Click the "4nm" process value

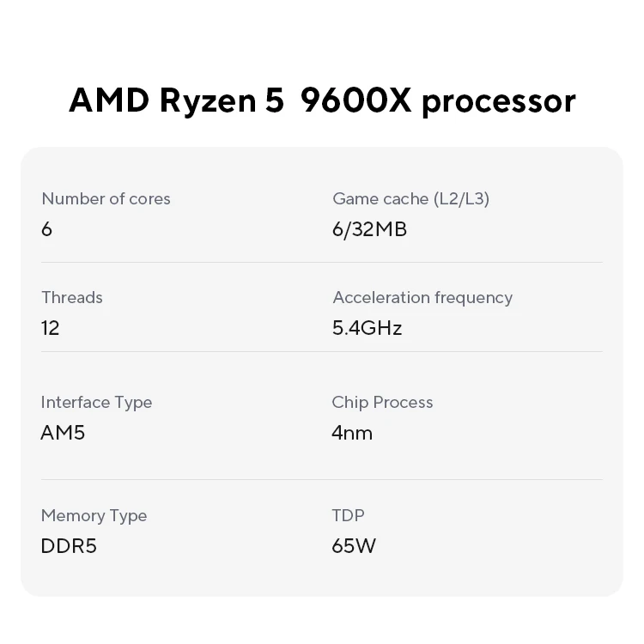click(x=352, y=432)
